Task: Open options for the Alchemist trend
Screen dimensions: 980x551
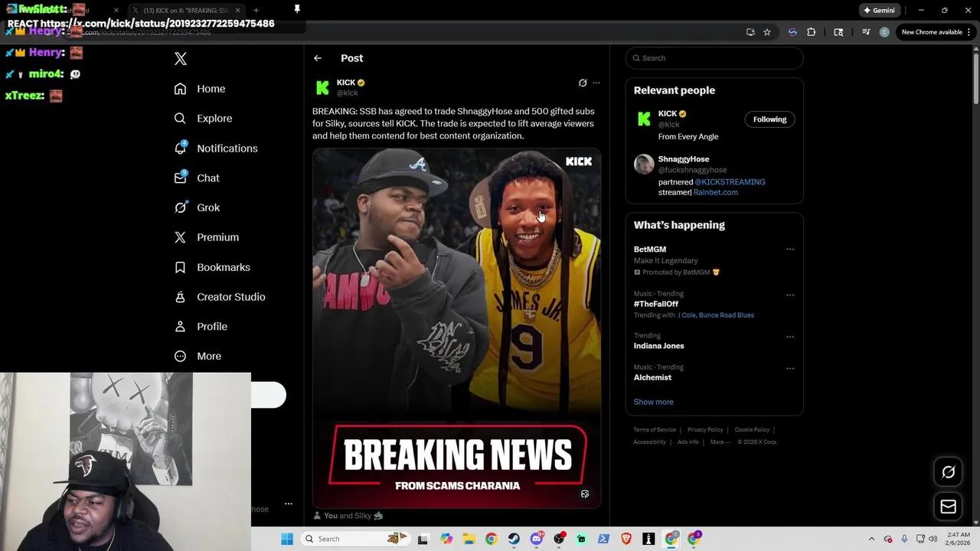Action: tap(790, 368)
